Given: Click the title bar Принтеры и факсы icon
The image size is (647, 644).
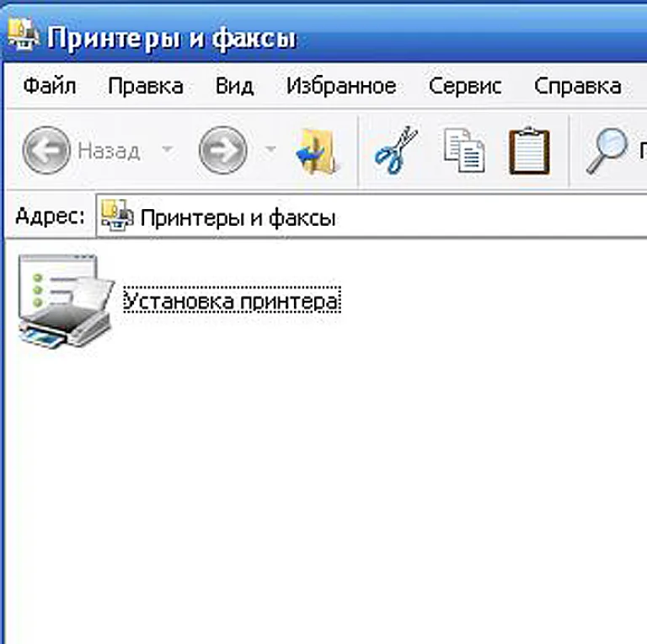Looking at the screenshot, I should [24, 35].
